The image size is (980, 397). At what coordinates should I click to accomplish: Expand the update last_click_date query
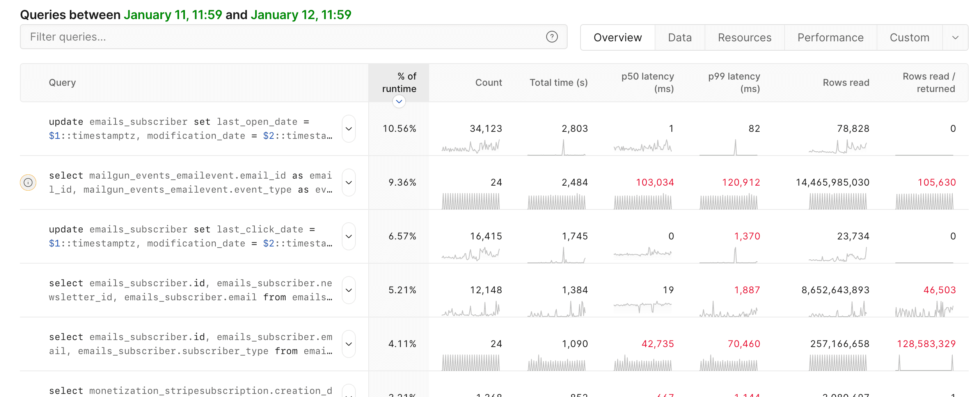[348, 236]
